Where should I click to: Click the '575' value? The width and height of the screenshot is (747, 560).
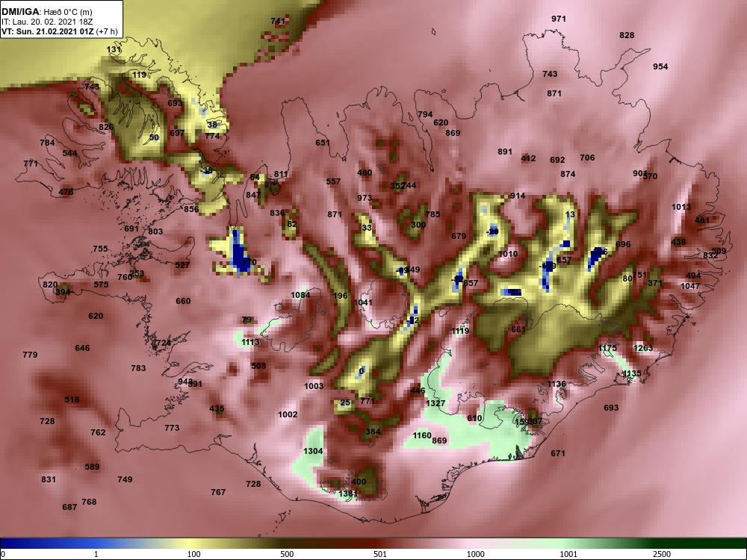tap(101, 284)
